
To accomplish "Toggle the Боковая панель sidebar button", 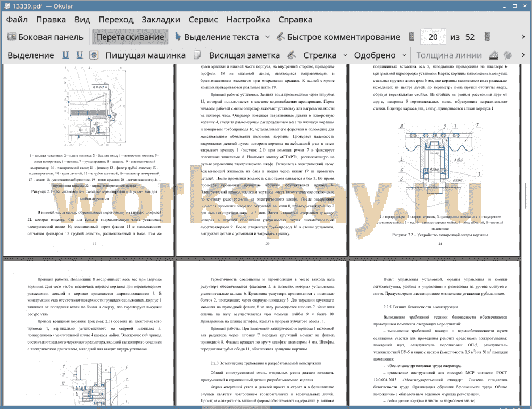I will tap(45, 37).
